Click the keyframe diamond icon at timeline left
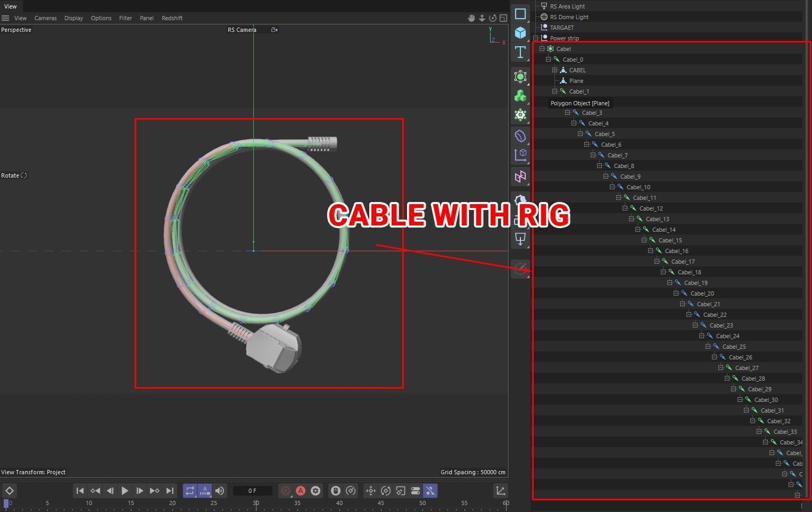Screen dimensions: 812x512 pos(10,491)
